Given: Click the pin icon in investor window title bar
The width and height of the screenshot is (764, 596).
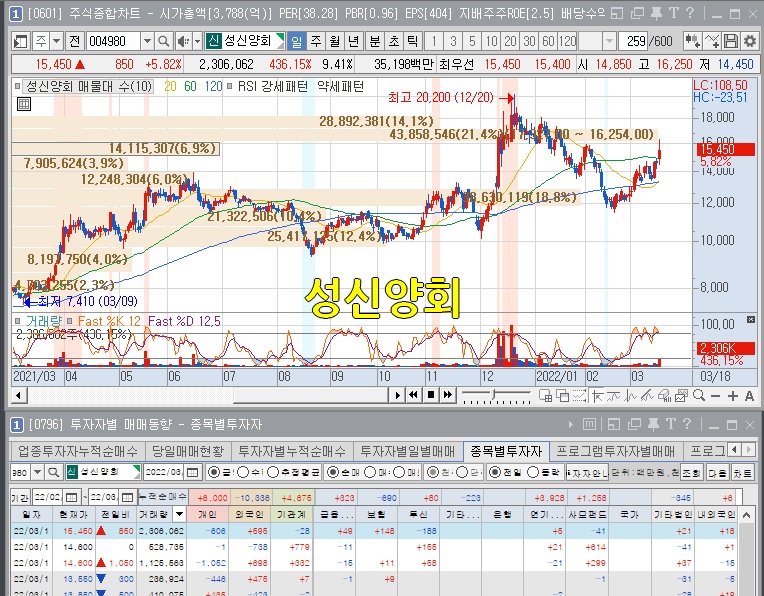Looking at the screenshot, I should (653, 424).
